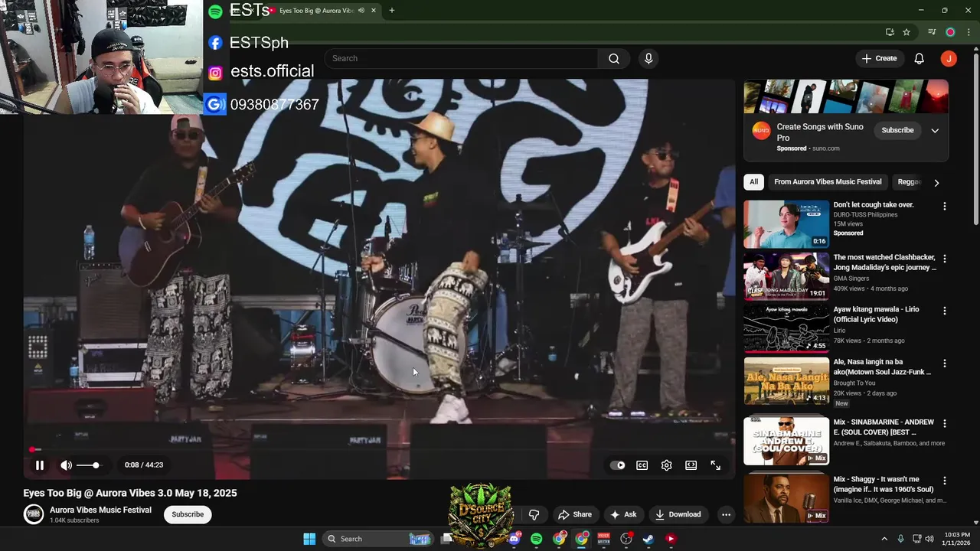Open a new browser tab with plus button
Image resolution: width=980 pixels, height=551 pixels.
click(x=391, y=10)
